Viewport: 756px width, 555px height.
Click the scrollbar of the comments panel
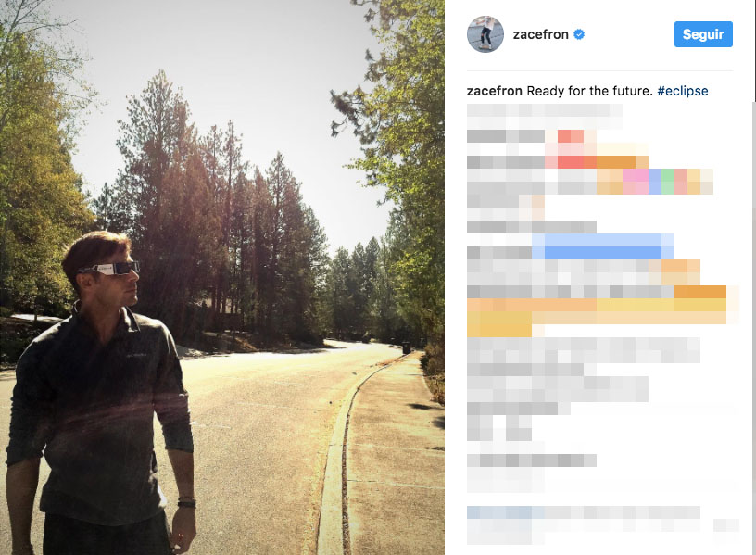coord(753,328)
